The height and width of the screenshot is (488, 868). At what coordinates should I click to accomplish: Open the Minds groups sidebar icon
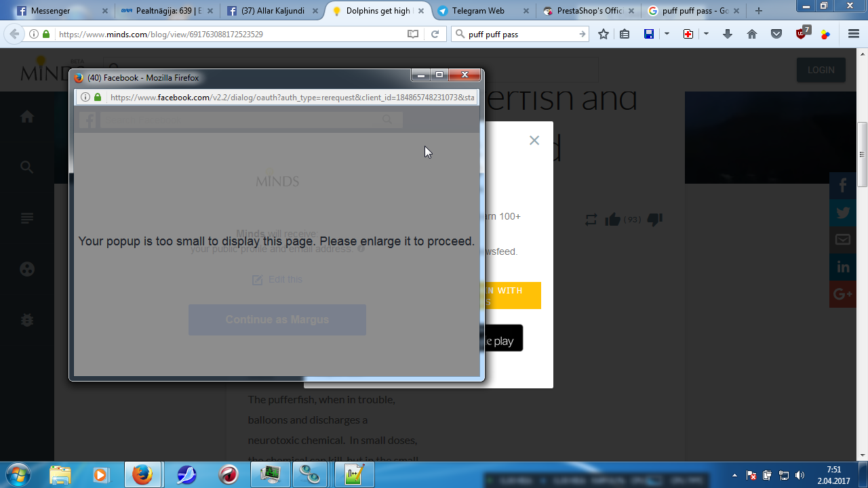tap(27, 269)
